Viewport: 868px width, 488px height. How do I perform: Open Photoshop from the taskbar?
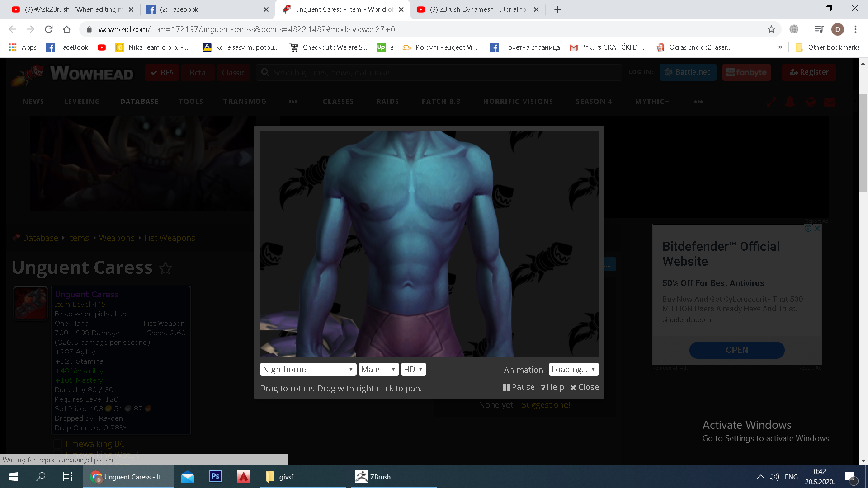[x=216, y=476]
